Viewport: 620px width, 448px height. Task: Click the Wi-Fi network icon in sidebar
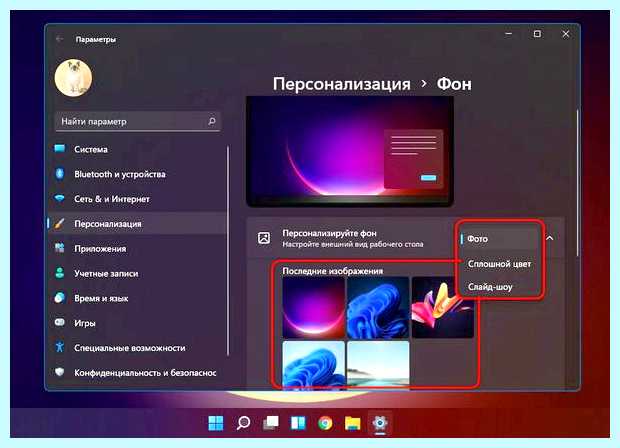tap(60, 198)
